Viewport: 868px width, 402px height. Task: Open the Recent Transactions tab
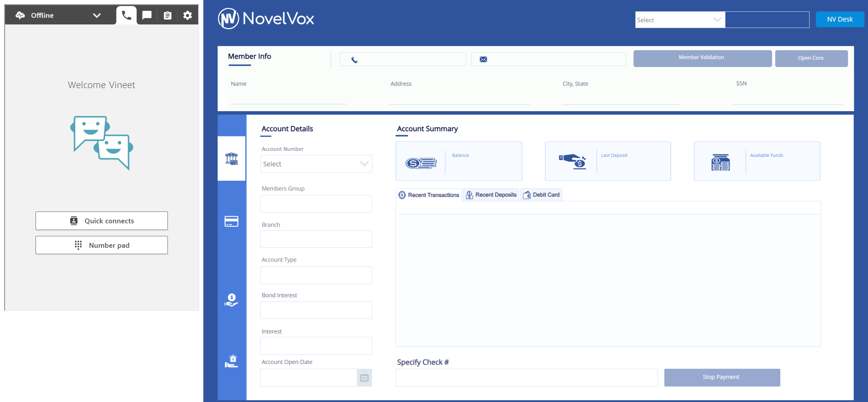coord(429,195)
